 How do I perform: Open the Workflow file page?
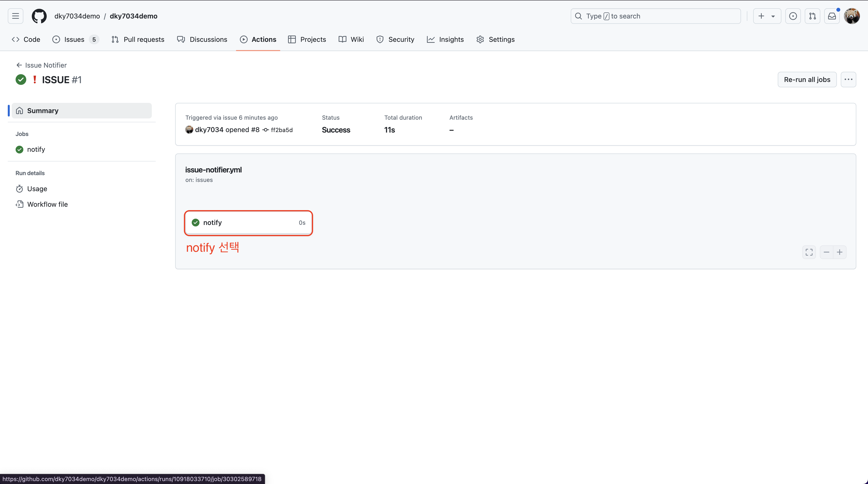[x=47, y=204]
